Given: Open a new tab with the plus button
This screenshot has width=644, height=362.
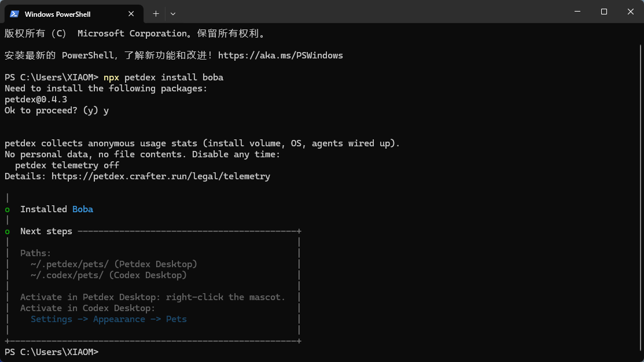Looking at the screenshot, I should [156, 14].
